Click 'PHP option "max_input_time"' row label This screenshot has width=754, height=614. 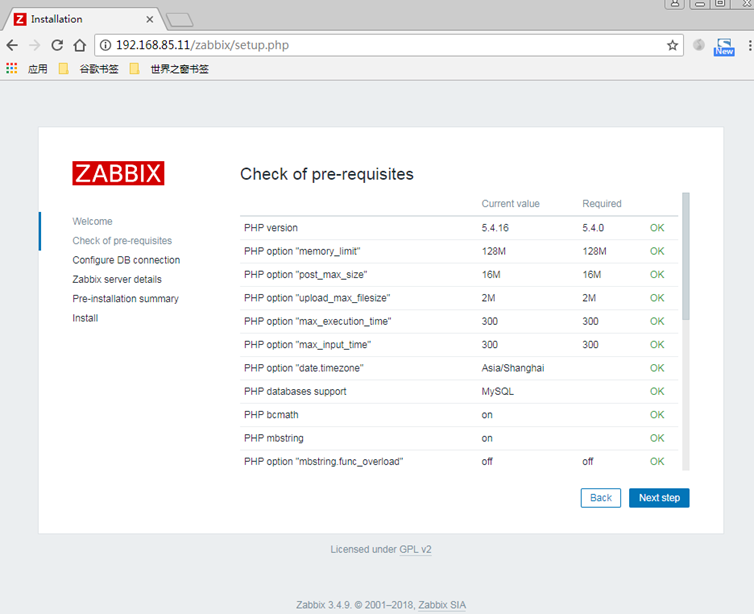pyautogui.click(x=307, y=345)
